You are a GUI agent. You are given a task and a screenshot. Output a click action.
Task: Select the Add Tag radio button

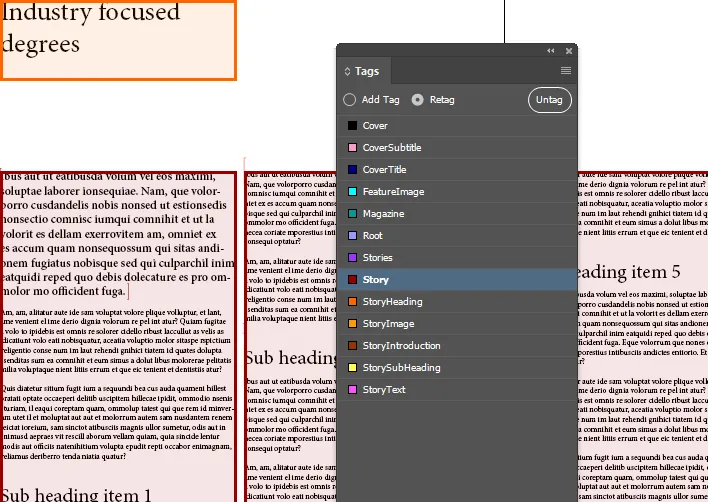point(349,99)
